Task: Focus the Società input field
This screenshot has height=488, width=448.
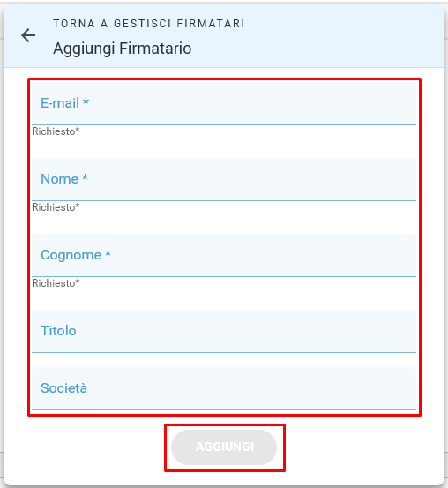Action: click(224, 388)
